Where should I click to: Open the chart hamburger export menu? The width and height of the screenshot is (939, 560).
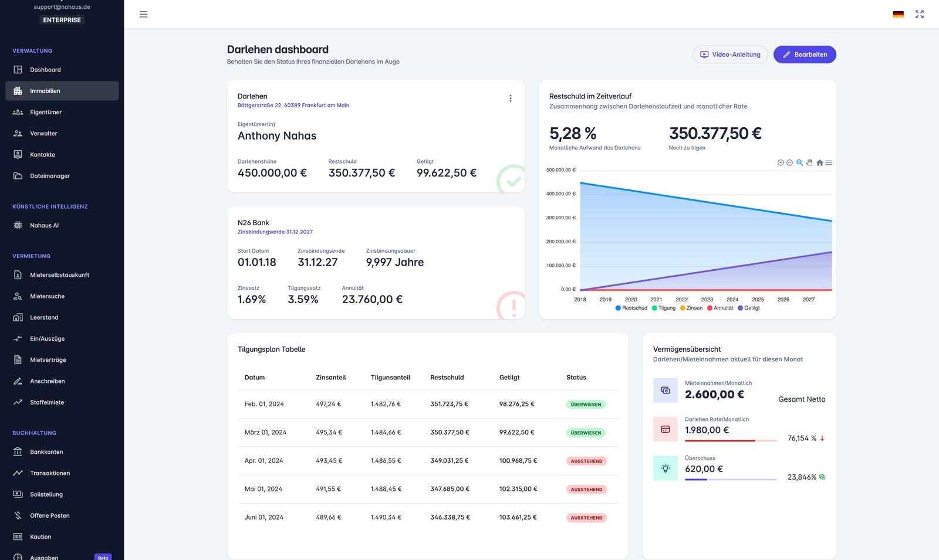click(x=829, y=163)
